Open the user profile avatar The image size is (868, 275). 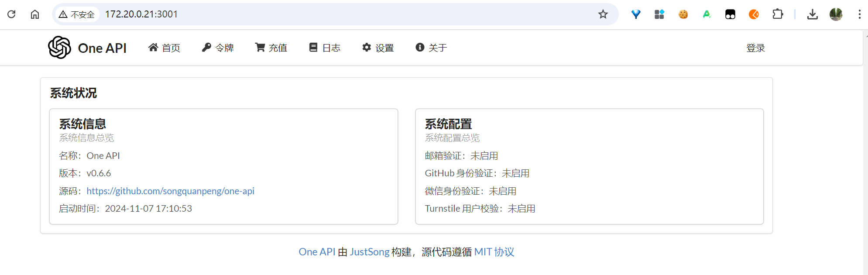click(x=836, y=14)
